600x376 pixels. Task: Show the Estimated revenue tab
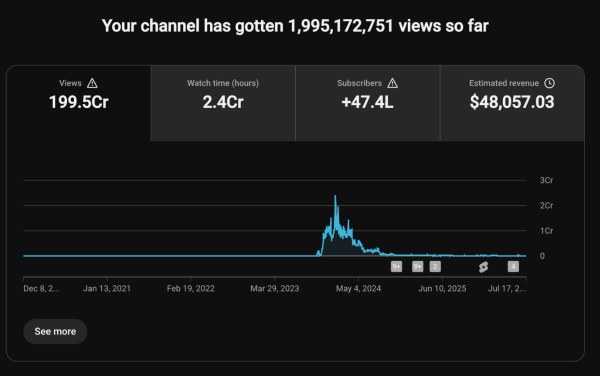pos(512,103)
